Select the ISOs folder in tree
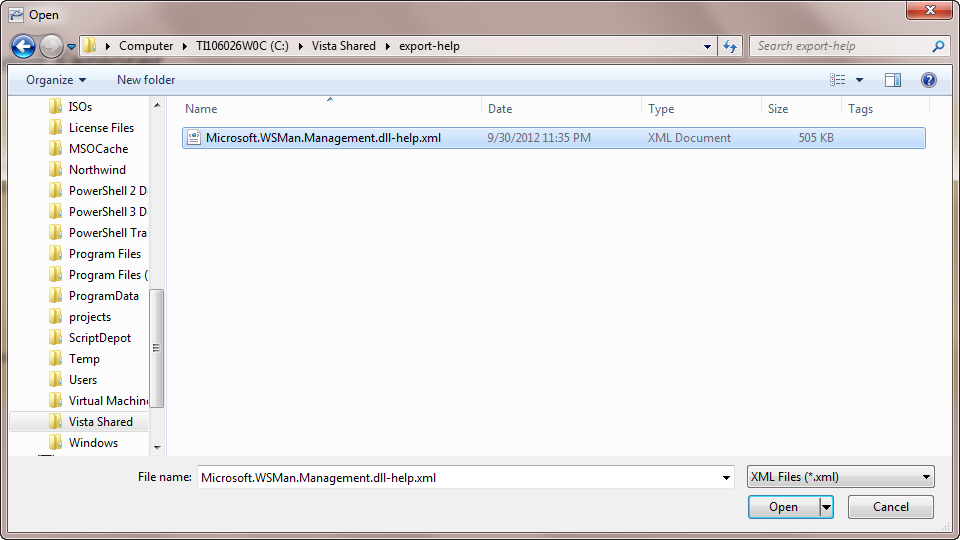 (80, 107)
